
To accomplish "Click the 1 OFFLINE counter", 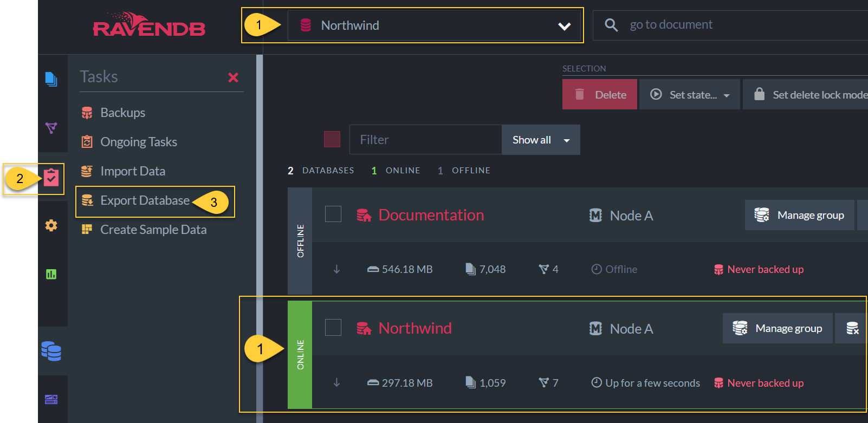I will pyautogui.click(x=464, y=171).
